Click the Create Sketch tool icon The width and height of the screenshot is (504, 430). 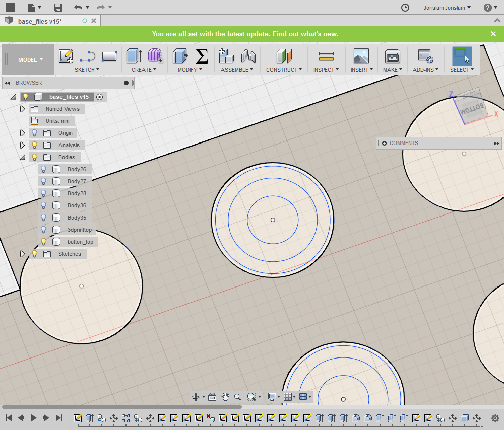(x=66, y=56)
